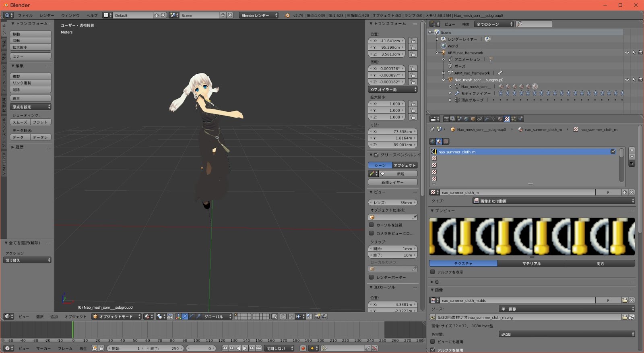Open the XYZ オイラー角 rotation mode dropdown
644x353 pixels.
393,89
